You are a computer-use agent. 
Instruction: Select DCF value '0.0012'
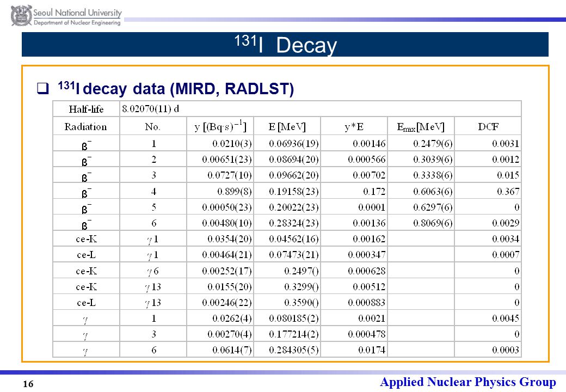(506, 159)
